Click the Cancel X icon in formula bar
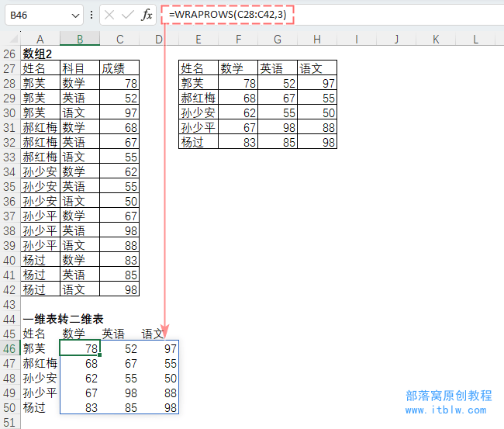The width and height of the screenshot is (504, 429). (x=109, y=15)
